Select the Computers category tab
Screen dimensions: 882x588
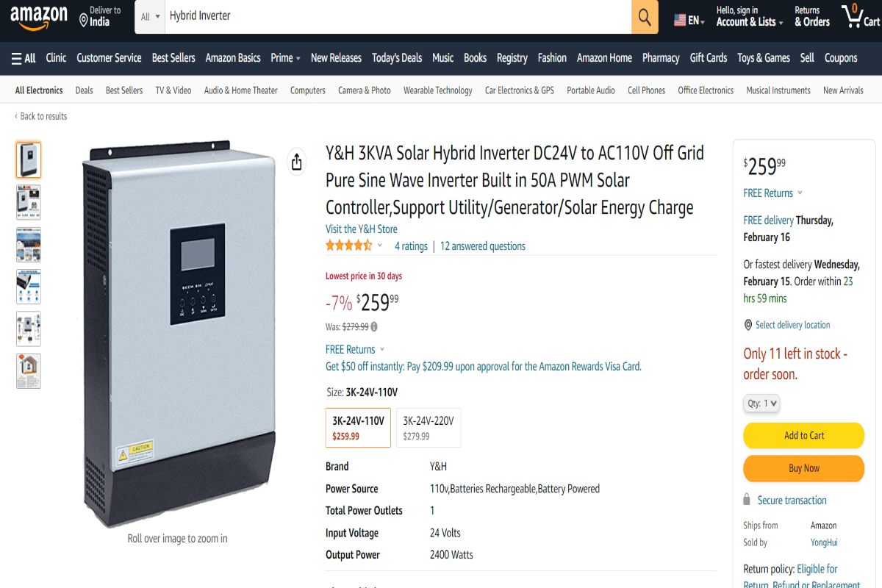click(x=307, y=90)
